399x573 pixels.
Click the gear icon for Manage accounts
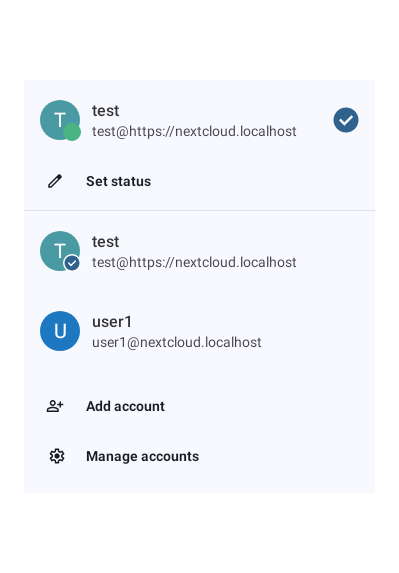(x=57, y=456)
